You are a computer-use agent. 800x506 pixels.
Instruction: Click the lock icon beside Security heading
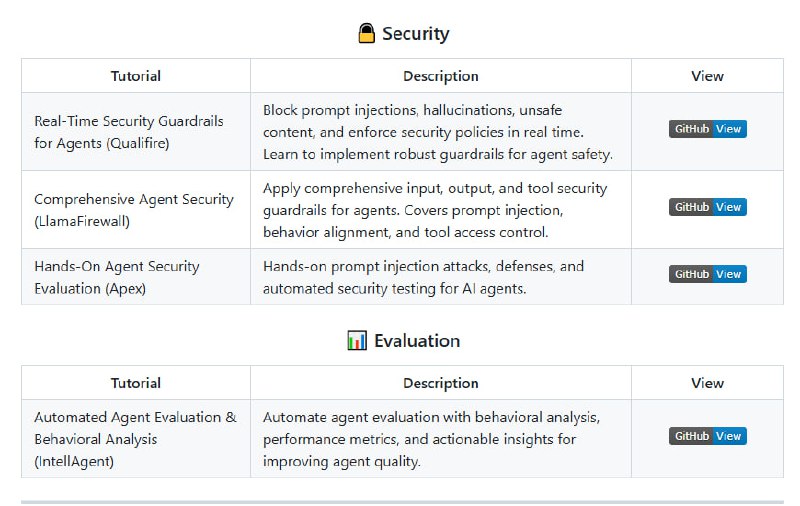pos(366,33)
